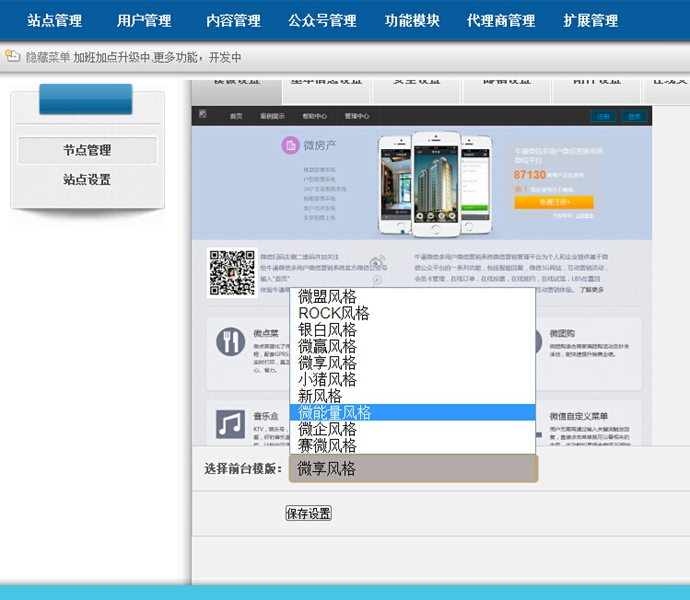690x600 pixels.
Task: Click the 注册 button in preview navbar
Action: [x=603, y=117]
